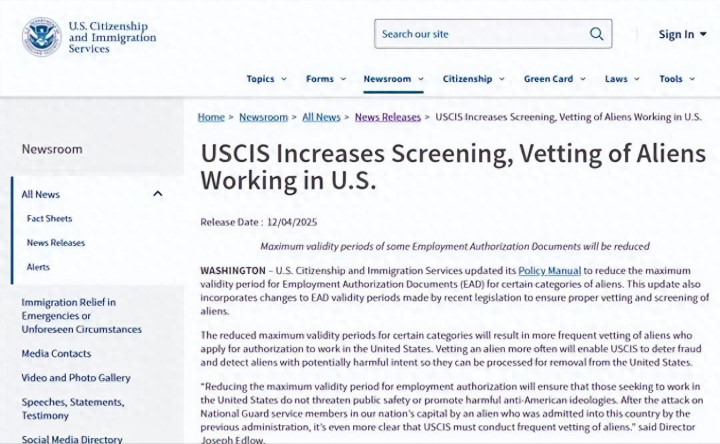The image size is (720, 444).
Task: Open Video and Photo Gallery link
Action: pos(76,378)
